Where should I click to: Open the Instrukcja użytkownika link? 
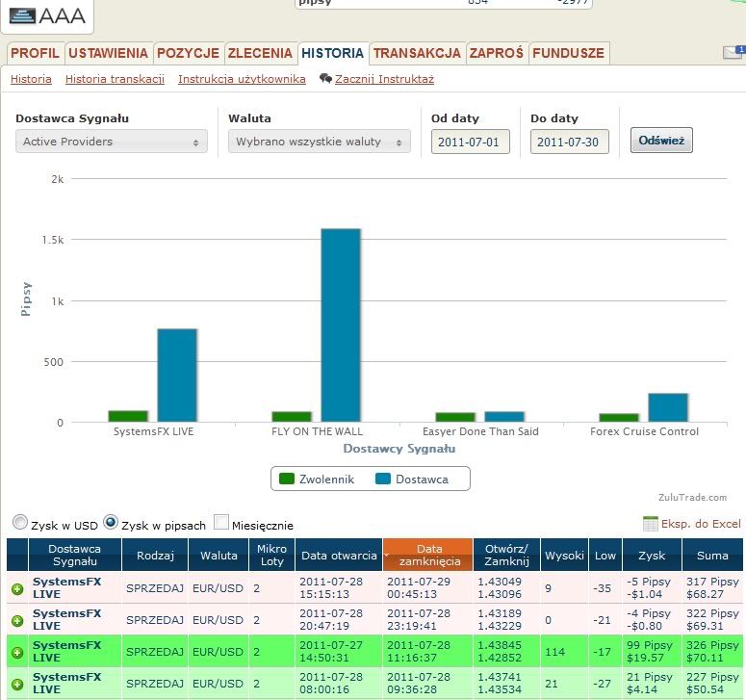click(242, 79)
